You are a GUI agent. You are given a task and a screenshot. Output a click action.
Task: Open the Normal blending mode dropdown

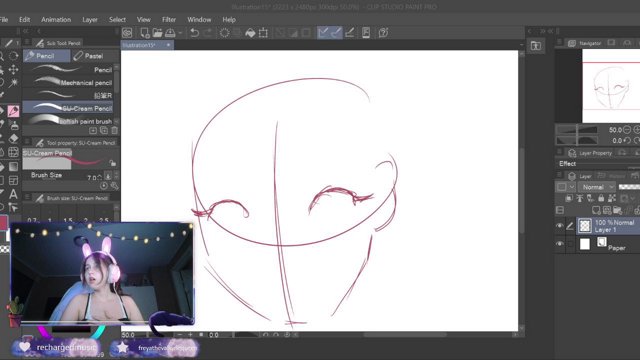597,187
